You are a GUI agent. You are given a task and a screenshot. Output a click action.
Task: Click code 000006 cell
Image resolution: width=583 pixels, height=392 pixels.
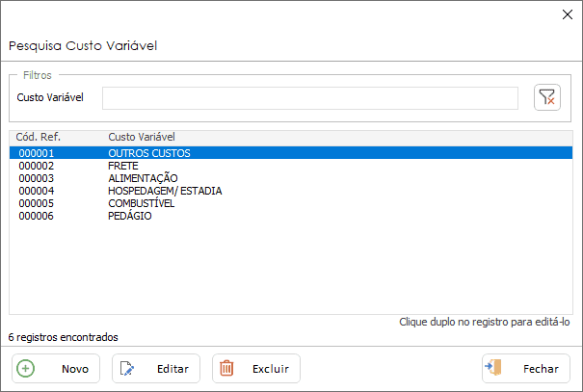click(36, 216)
